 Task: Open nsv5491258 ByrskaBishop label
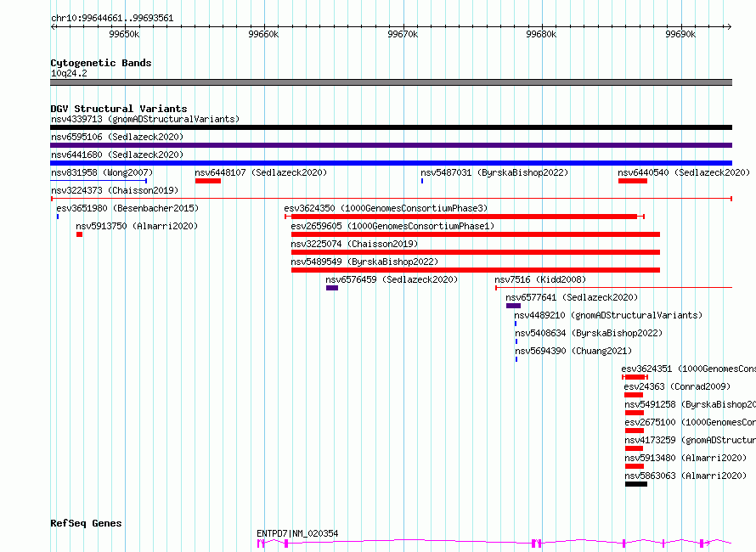[690, 404]
